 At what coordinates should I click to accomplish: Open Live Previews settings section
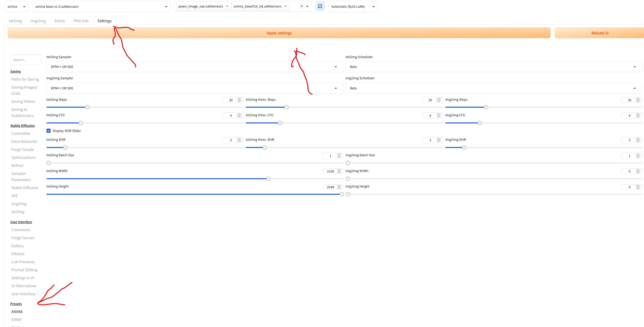(23, 262)
